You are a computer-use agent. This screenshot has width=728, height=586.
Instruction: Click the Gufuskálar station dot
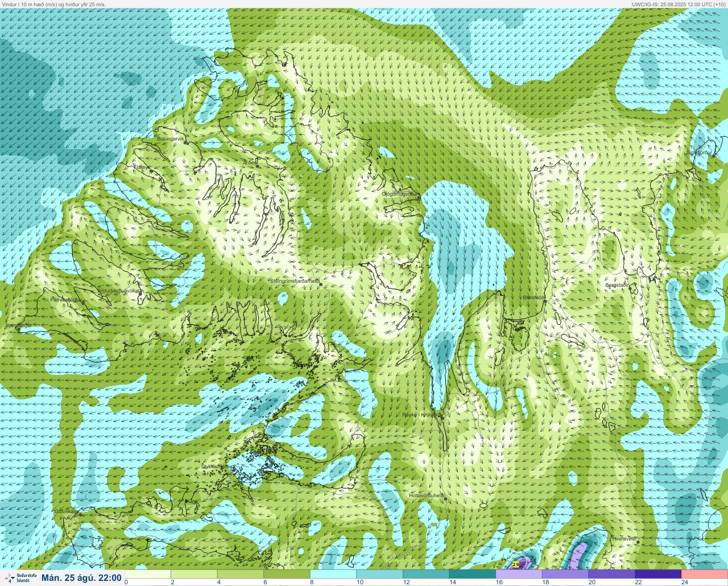[80, 514]
